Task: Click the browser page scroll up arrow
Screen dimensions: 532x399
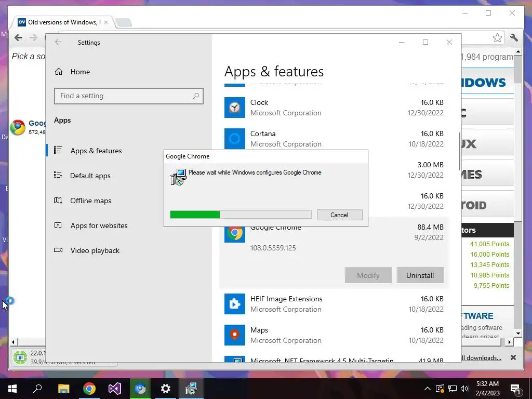Action: tap(518, 52)
